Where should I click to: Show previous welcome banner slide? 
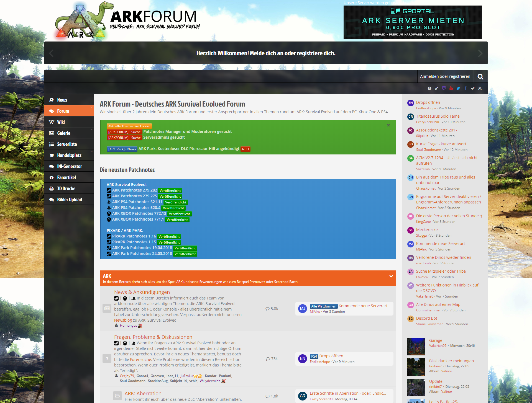[x=51, y=53]
